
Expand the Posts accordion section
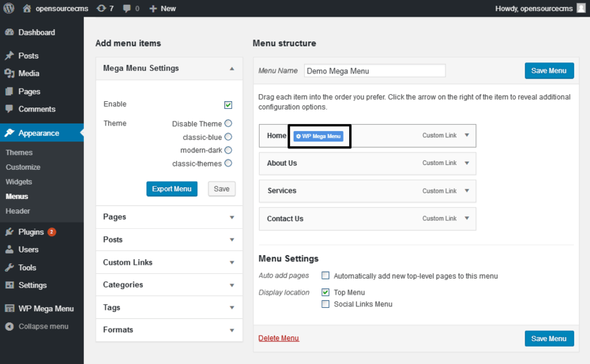232,240
